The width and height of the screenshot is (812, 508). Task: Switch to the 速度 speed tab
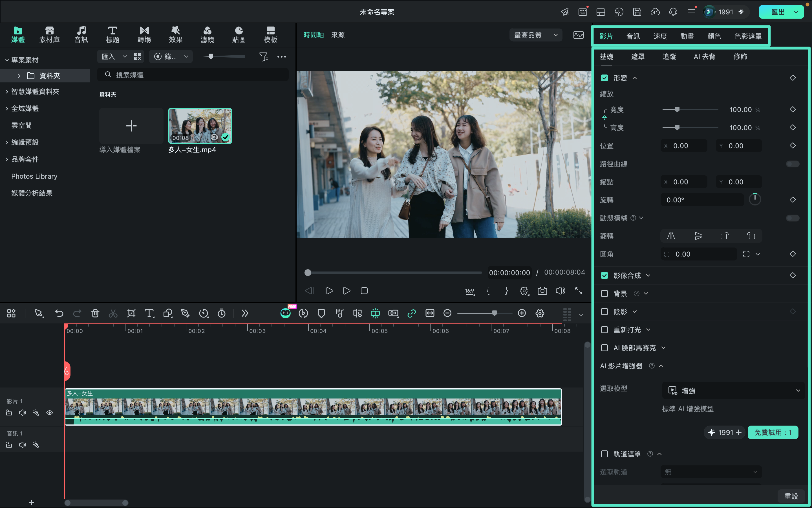coord(660,36)
